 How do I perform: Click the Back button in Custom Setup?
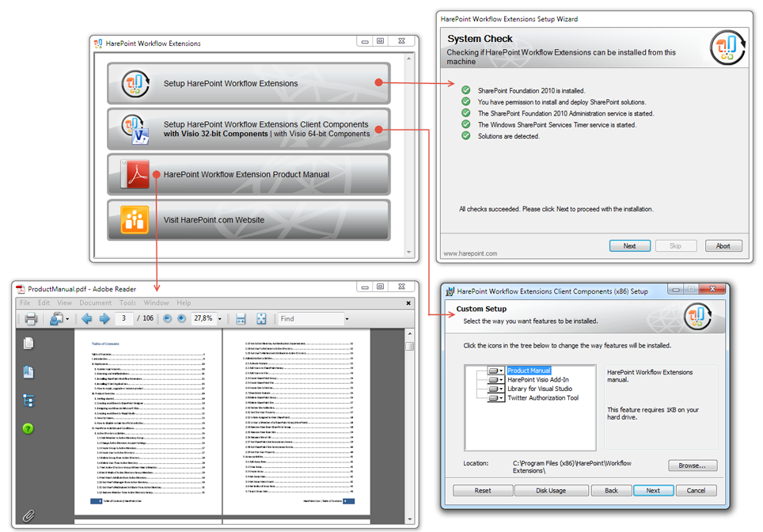pos(611,491)
